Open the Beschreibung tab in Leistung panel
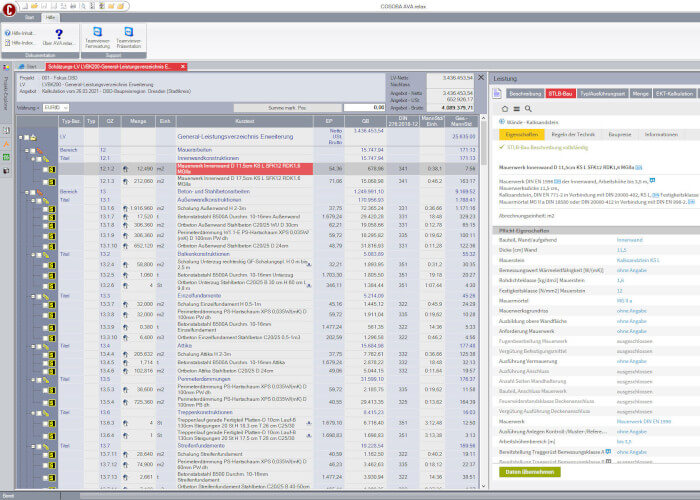This screenshot has height=500, width=700. [525, 93]
